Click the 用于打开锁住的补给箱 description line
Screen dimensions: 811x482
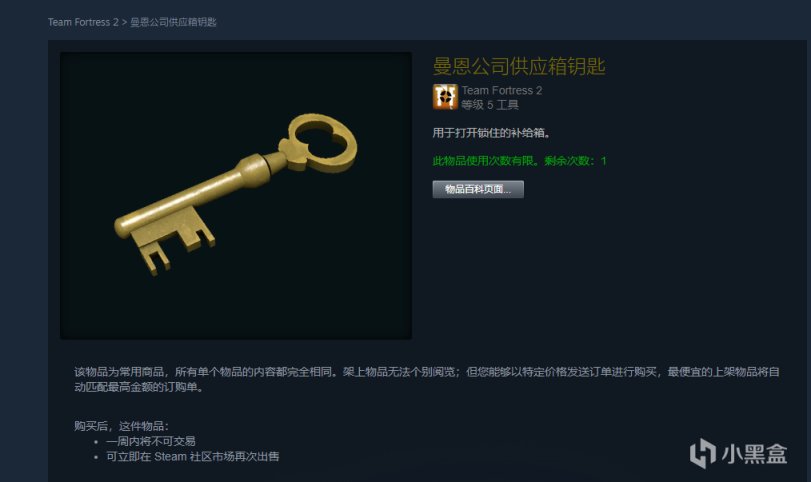coord(491,133)
